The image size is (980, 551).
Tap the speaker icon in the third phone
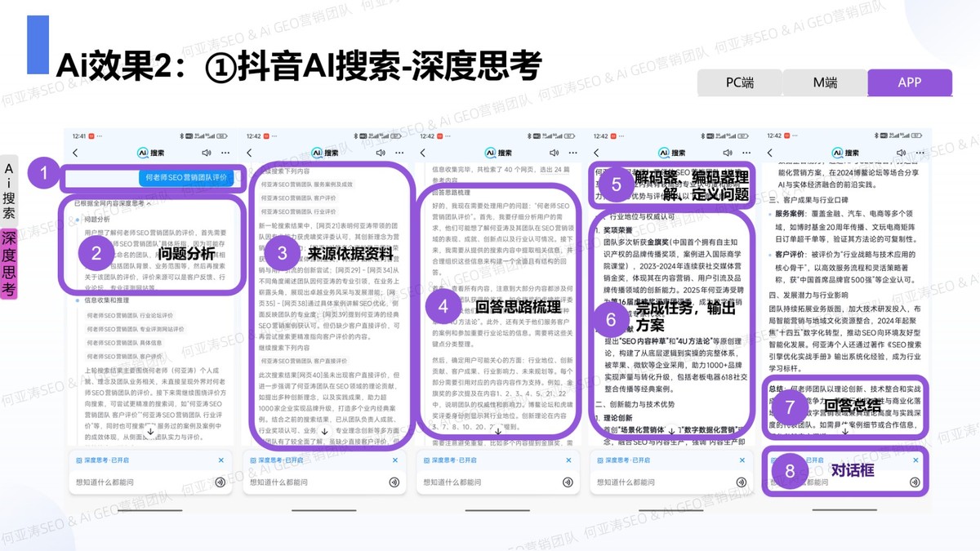coord(554,153)
